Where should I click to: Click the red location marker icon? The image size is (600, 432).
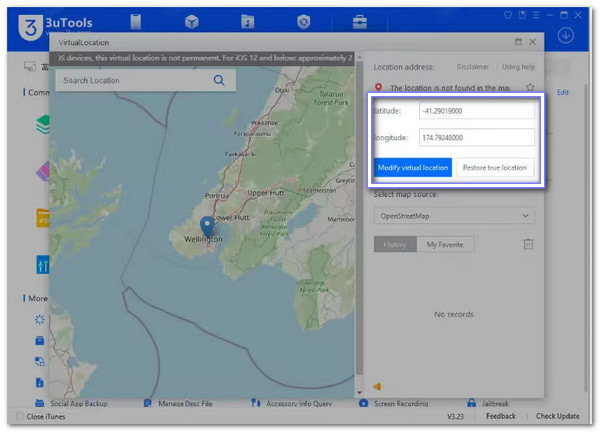(x=378, y=87)
